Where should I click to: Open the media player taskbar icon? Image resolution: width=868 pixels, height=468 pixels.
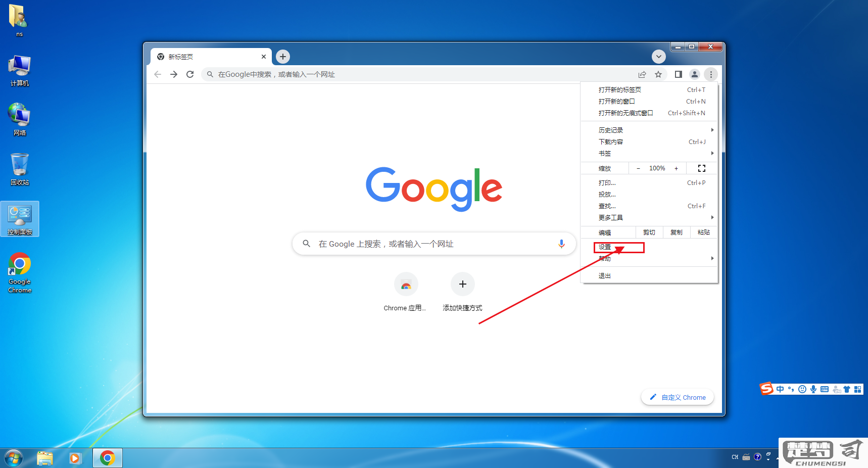coord(75,458)
